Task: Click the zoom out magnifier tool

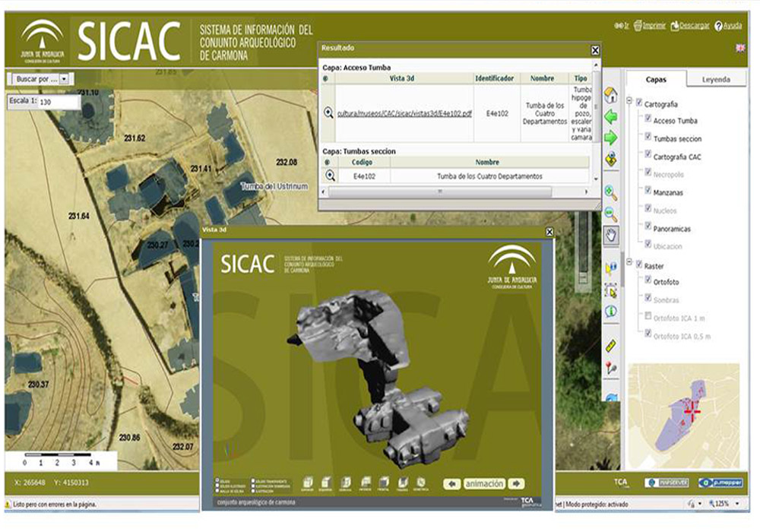Action: point(610,214)
